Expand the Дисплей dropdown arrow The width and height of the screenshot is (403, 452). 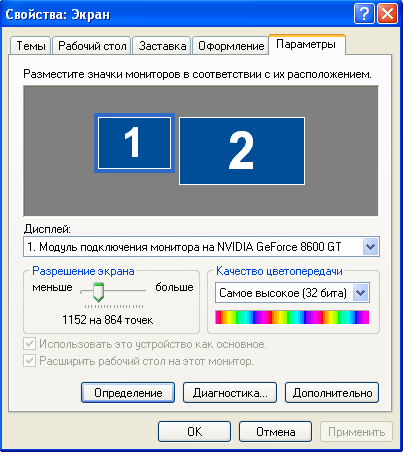tap(370, 247)
